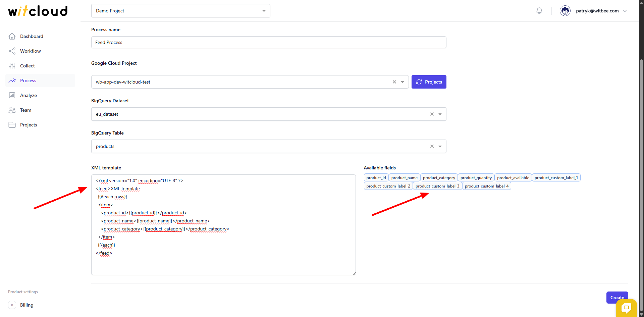Open the Team people icon
The width and height of the screenshot is (644, 317).
coord(12,110)
